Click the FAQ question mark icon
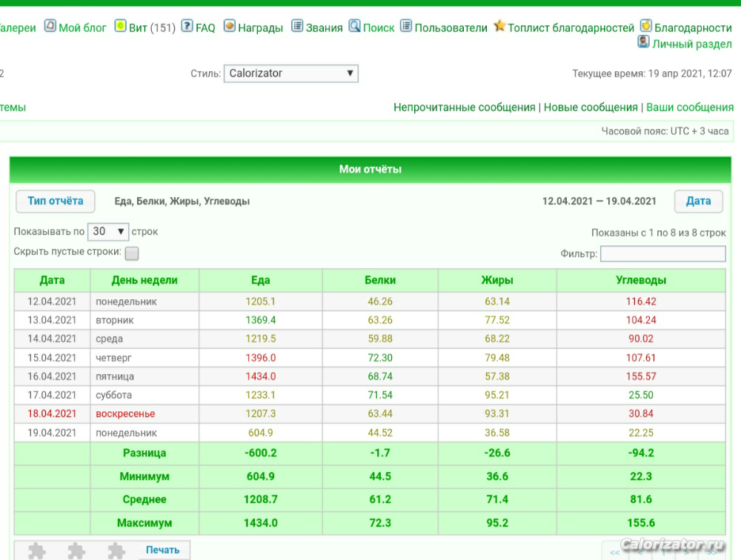The height and width of the screenshot is (560, 741). (x=187, y=26)
